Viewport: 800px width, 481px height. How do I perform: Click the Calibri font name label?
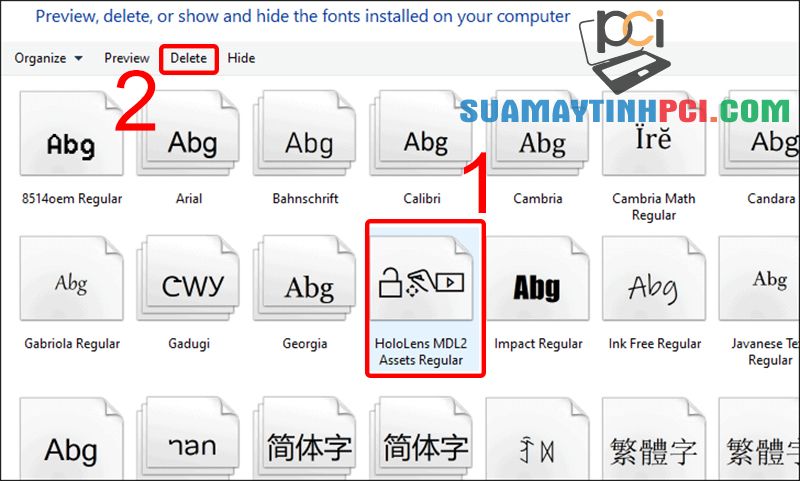point(421,198)
